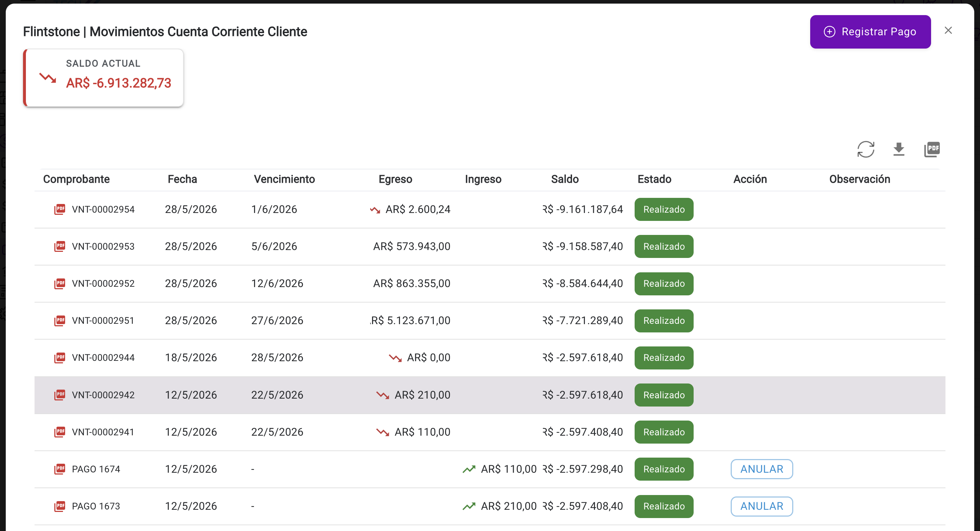Select comprobante VNT-00002954 text

103,210
